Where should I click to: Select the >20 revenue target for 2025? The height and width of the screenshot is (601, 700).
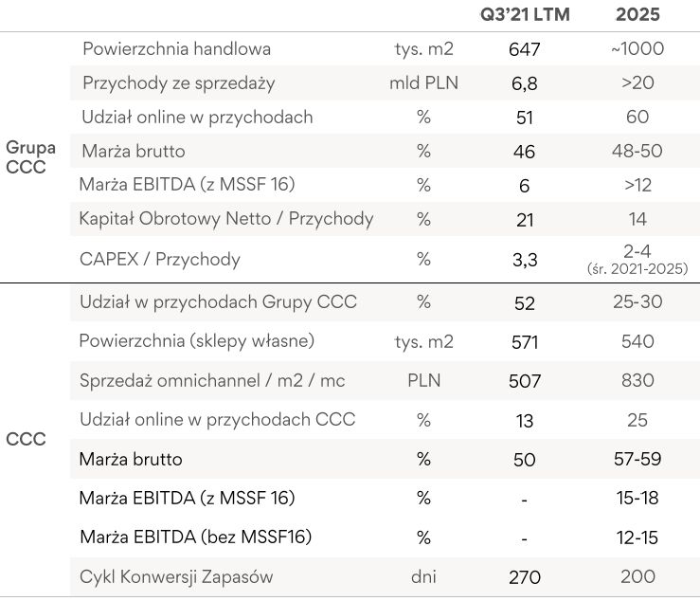[x=637, y=83]
